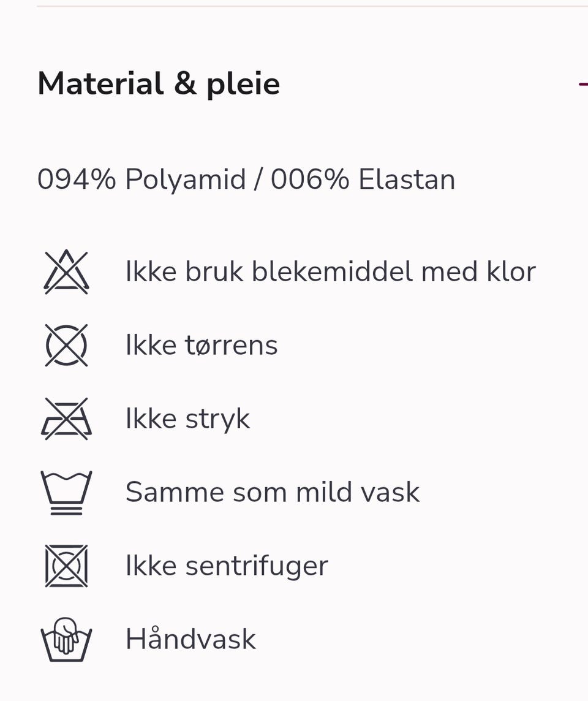Click the word 'Material' in the heading
Viewport: 588px width, 701px height.
coord(101,83)
